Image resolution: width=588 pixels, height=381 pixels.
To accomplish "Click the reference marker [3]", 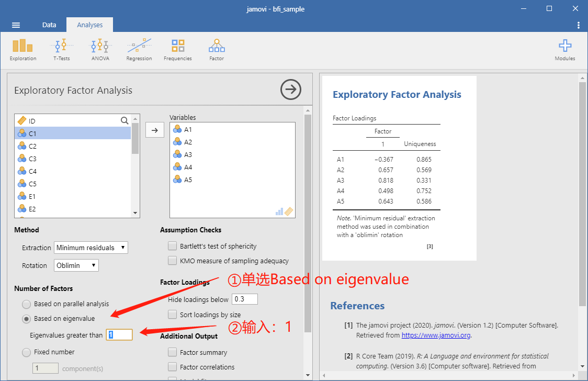I will click(429, 246).
